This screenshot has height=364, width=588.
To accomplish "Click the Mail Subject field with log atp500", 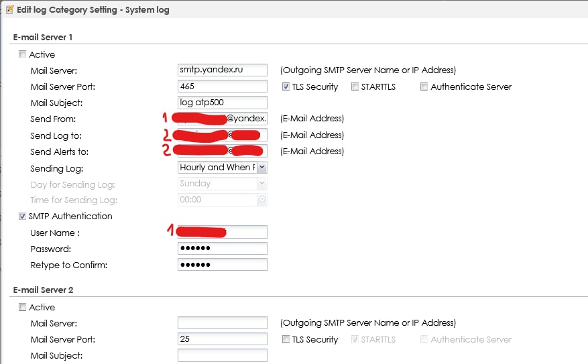I will 222,103.
